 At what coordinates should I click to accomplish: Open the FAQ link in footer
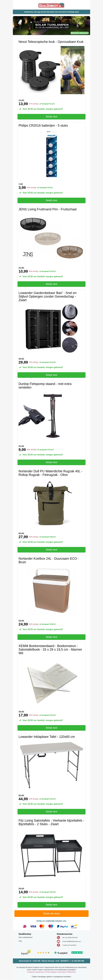pos(20,941)
